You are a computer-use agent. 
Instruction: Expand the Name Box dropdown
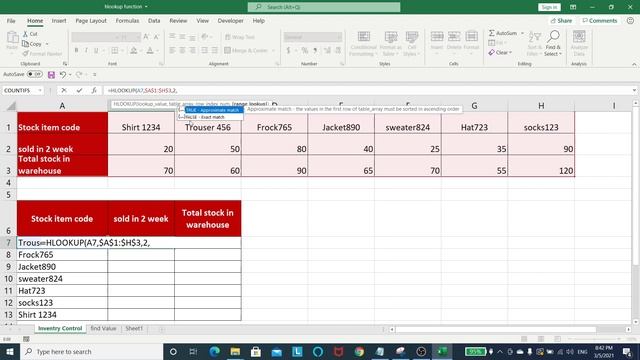pos(40,90)
